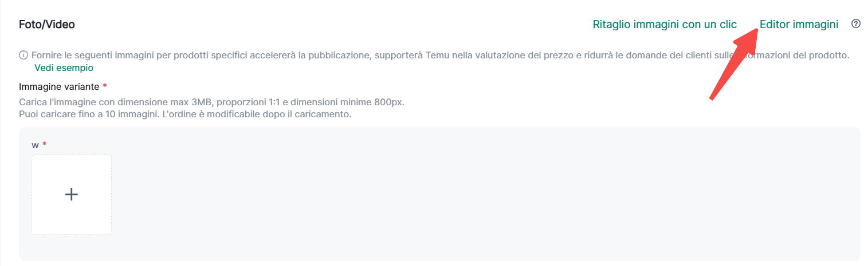Click the info icon before Fornire
This screenshot has width=868, height=266.
tap(23, 55)
